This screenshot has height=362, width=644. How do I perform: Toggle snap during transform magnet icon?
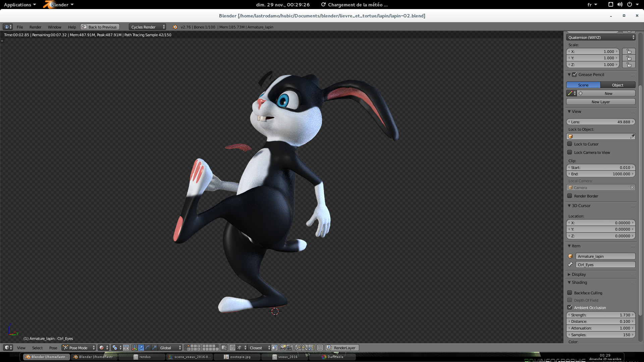[x=232, y=348]
